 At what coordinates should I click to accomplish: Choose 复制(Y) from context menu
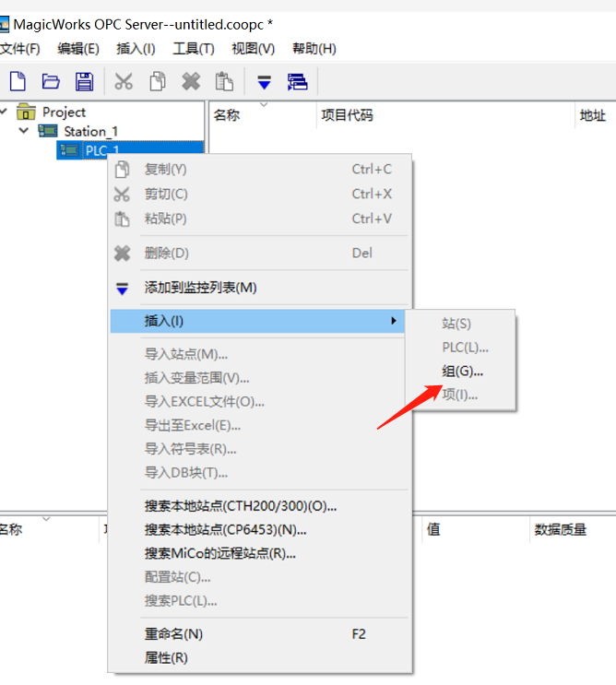tap(258, 170)
